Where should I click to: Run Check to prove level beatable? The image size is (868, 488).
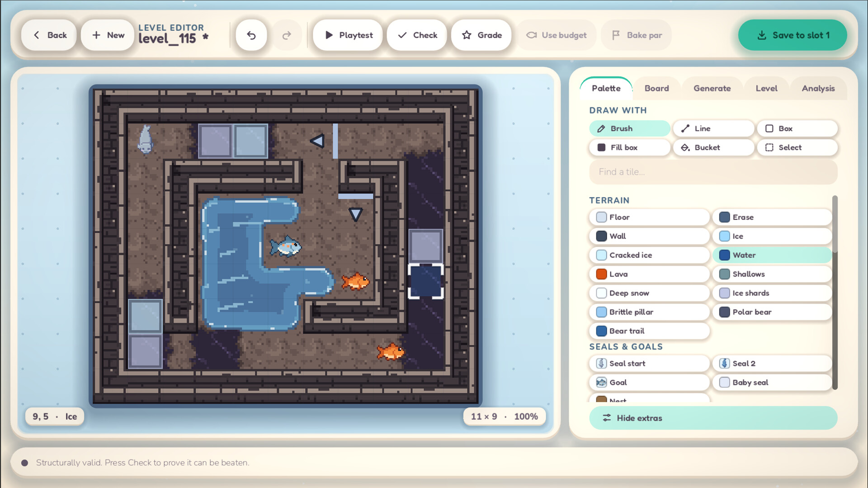tap(417, 35)
